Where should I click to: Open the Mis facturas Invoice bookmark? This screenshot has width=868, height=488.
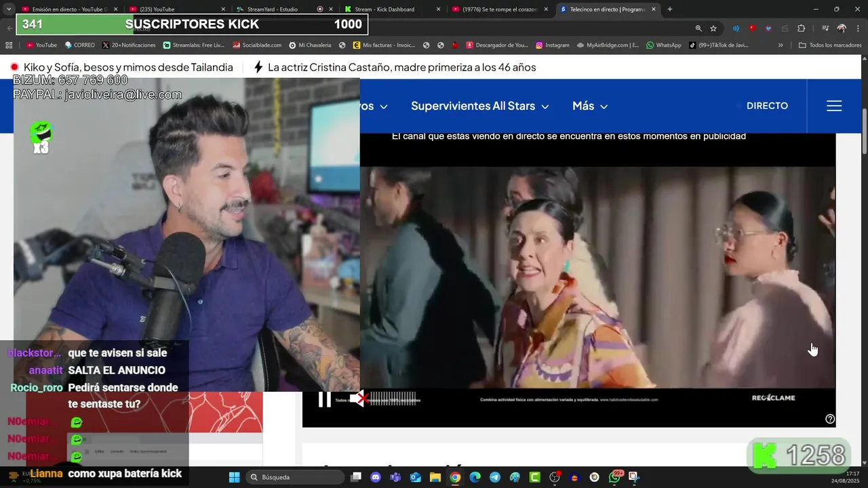(384, 45)
